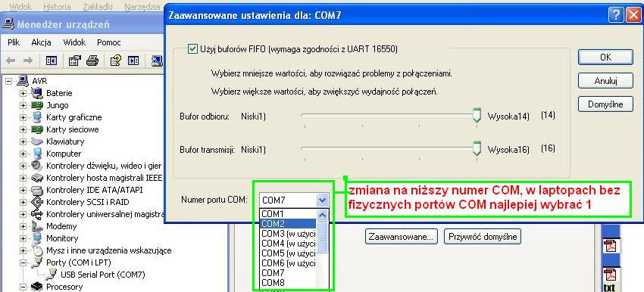The image size is (644, 292).
Task: Uncheck the Użyj buforów FIFO checkbox
Action: (192, 49)
